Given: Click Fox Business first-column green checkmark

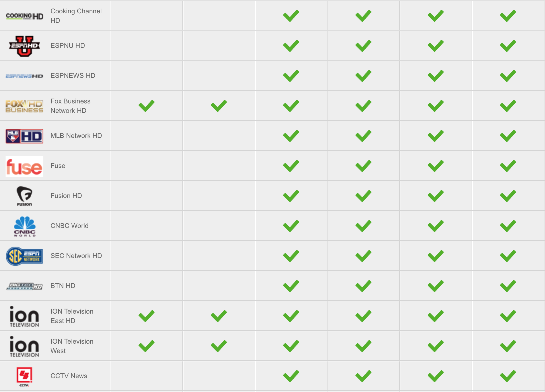Looking at the screenshot, I should coord(147,106).
